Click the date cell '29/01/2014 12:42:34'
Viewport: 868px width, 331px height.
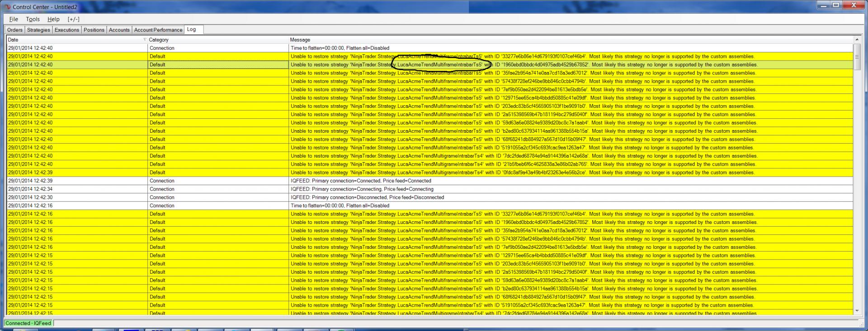click(x=77, y=189)
